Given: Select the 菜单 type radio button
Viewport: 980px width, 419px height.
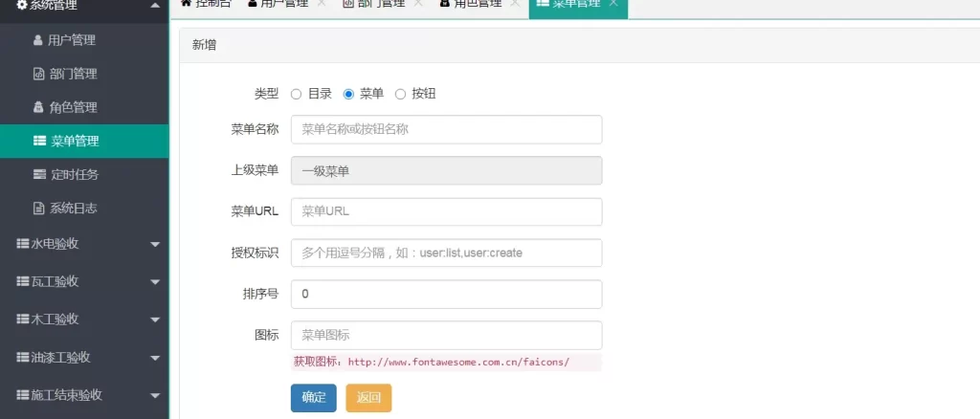Looking at the screenshot, I should tap(348, 95).
